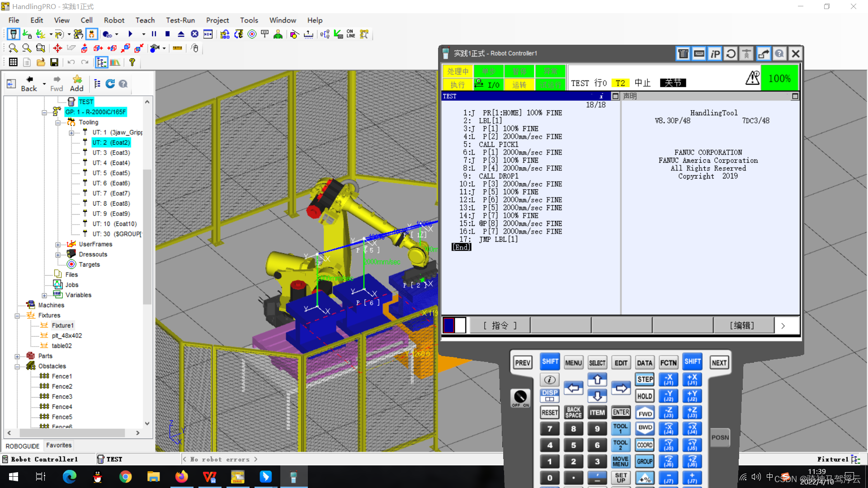Toggle the COORD key on pendant
868x488 pixels.
pyautogui.click(x=645, y=445)
